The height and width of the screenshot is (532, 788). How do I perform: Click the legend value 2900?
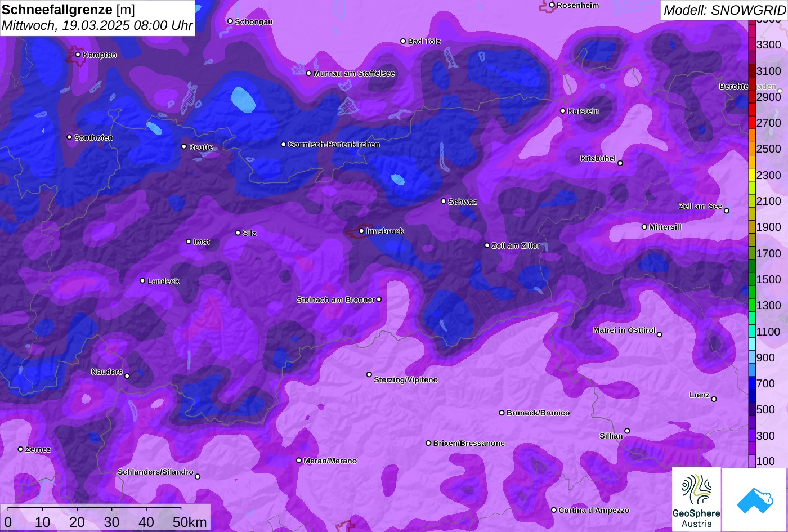[x=769, y=97]
